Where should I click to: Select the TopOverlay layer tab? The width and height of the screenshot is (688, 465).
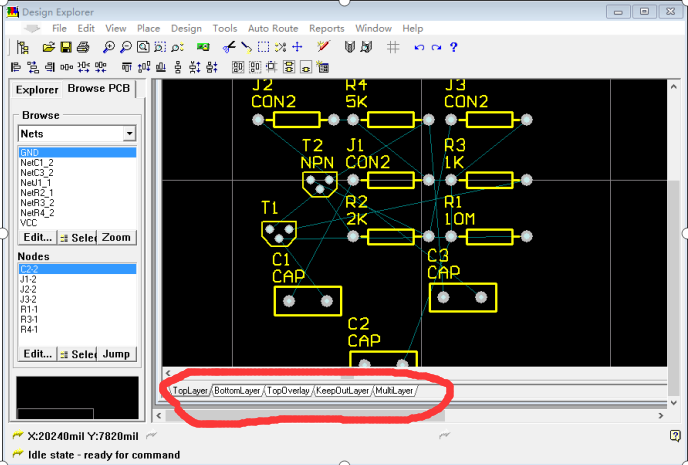coord(288,390)
